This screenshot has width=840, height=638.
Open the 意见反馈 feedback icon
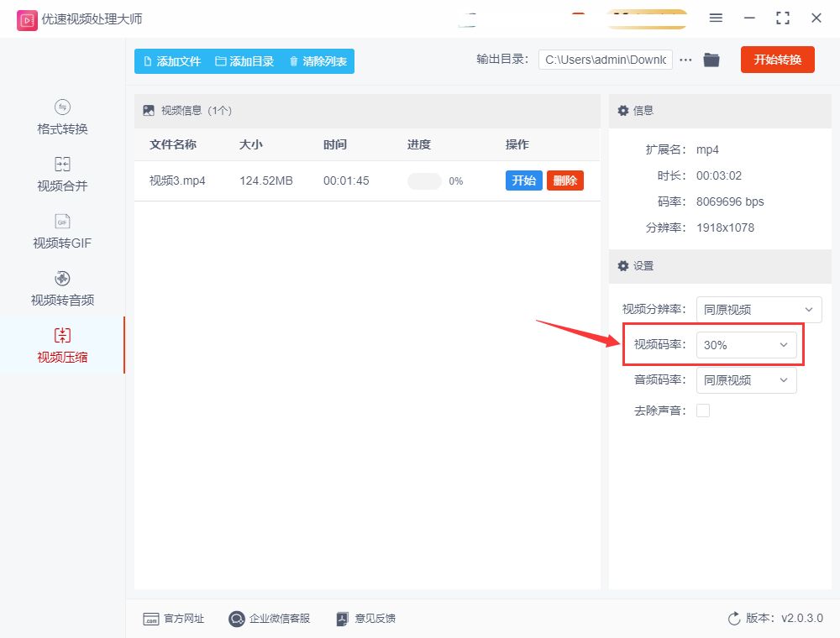tap(343, 619)
